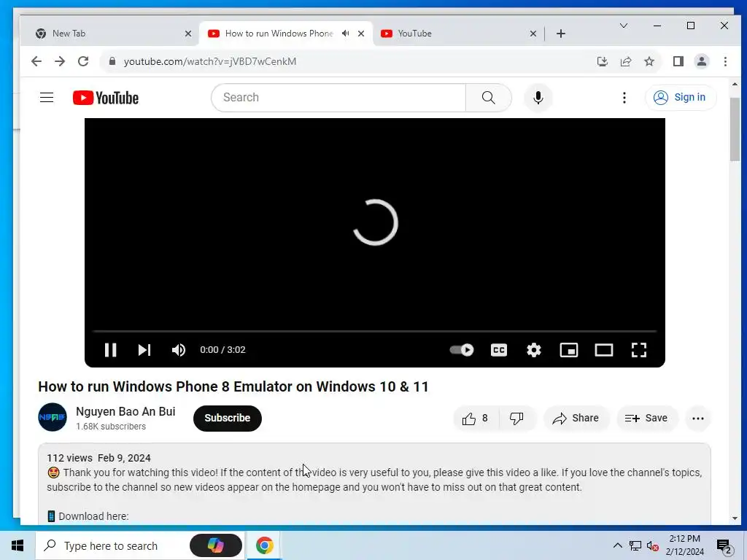This screenshot has width=747, height=560.
Task: Click the Sign in button
Action: pos(681,98)
